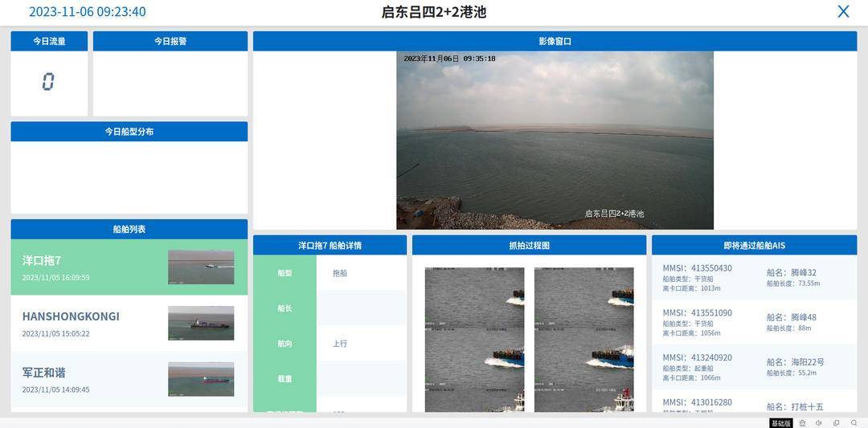
Task: Click the search magnifier icon in bottom bar
Action: click(854, 423)
